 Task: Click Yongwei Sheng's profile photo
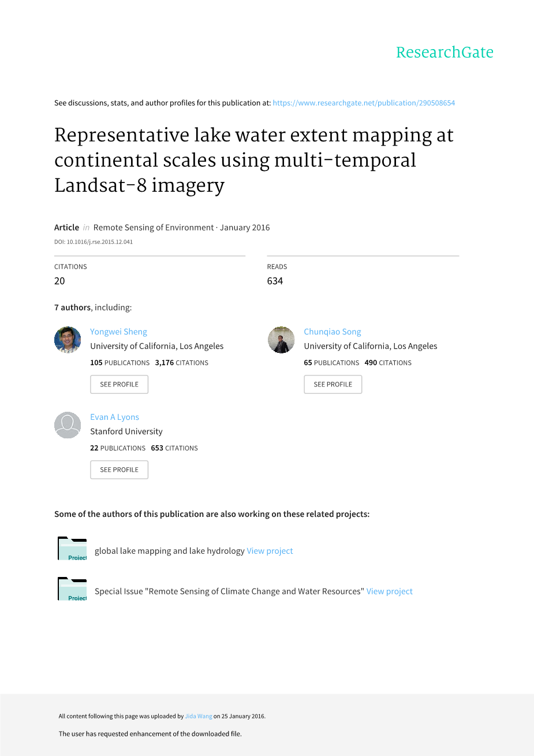click(x=68, y=340)
